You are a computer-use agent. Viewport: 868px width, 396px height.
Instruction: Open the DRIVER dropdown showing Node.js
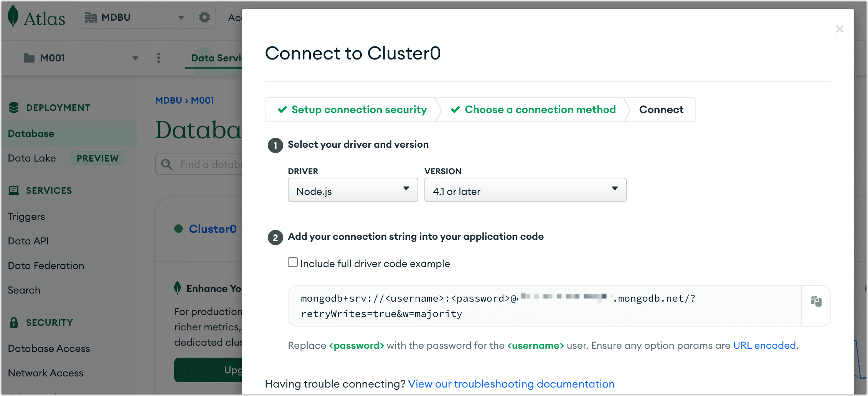pos(352,190)
